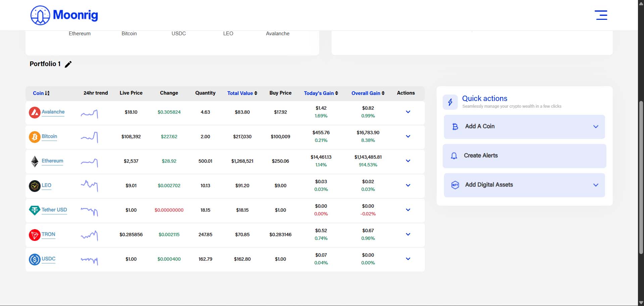Open LEO 24hr trend sparkline
The image size is (644, 306).
point(89,186)
